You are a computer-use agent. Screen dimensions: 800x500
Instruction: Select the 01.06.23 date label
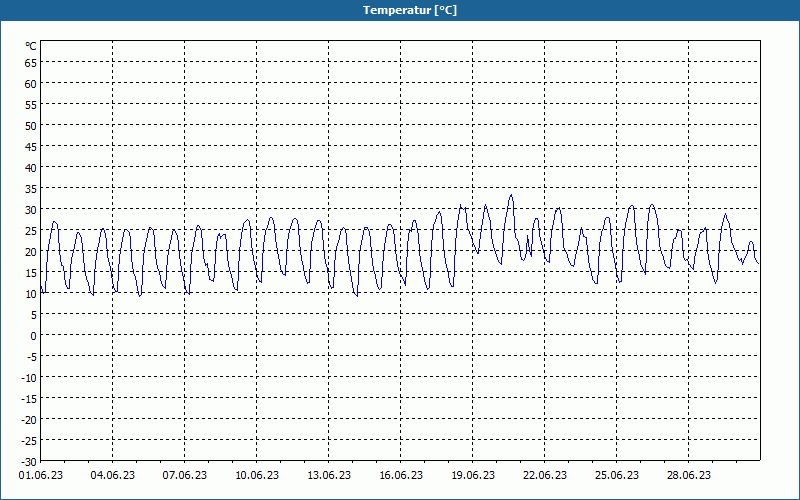click(41, 475)
